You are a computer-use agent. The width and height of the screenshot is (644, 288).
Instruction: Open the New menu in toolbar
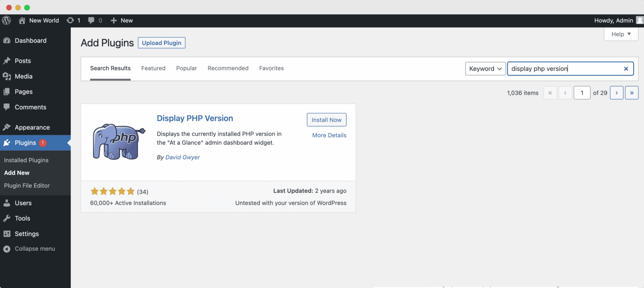[x=121, y=20]
